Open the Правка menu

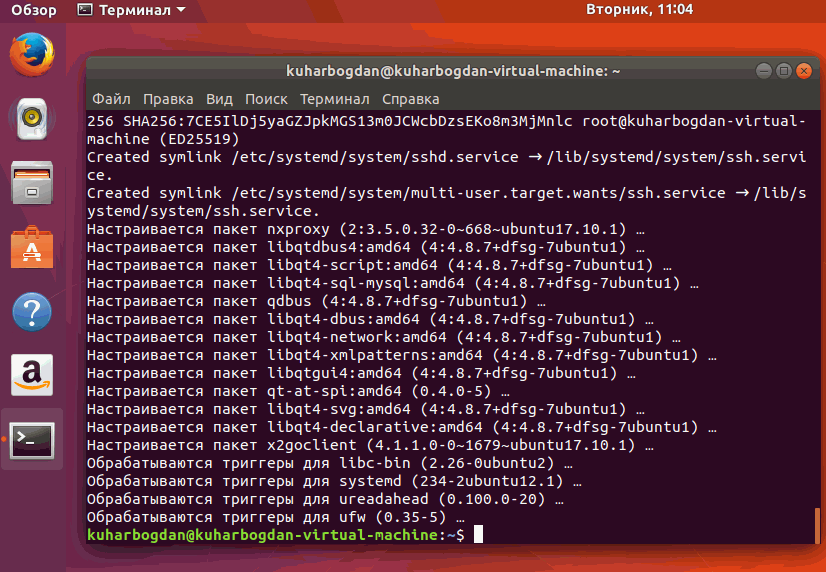coord(168,99)
